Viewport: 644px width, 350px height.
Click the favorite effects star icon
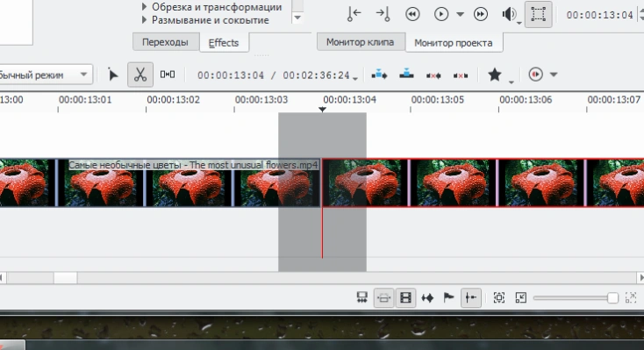click(495, 75)
